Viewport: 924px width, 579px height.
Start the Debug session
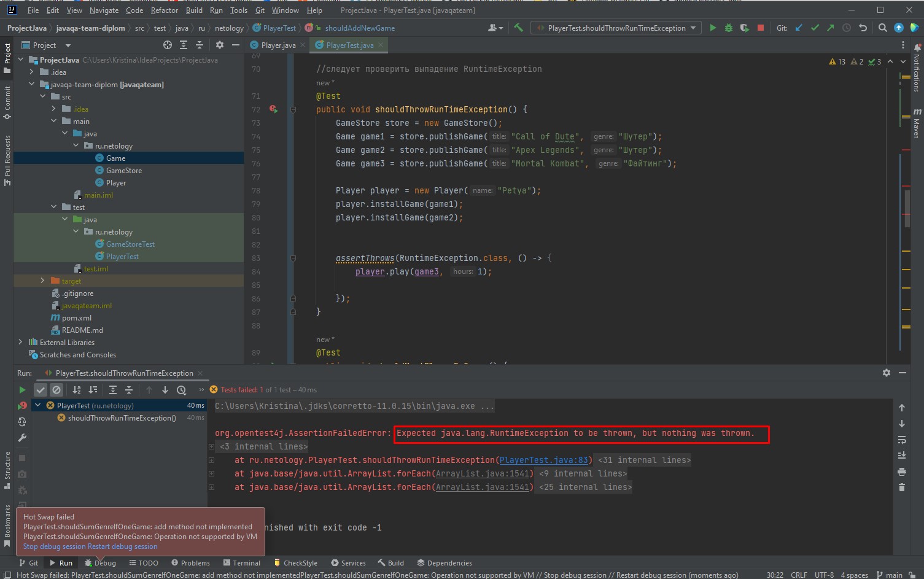point(728,28)
